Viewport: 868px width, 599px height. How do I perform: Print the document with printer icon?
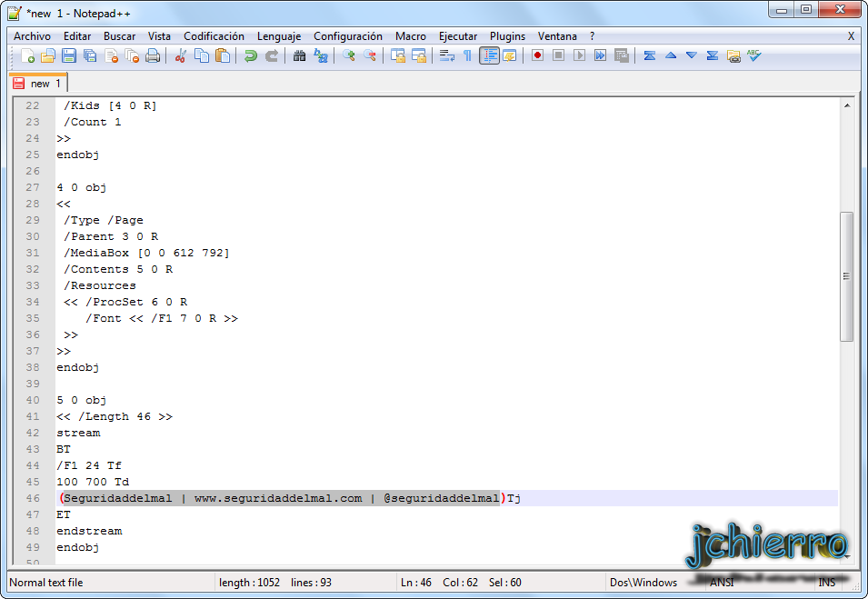(153, 55)
